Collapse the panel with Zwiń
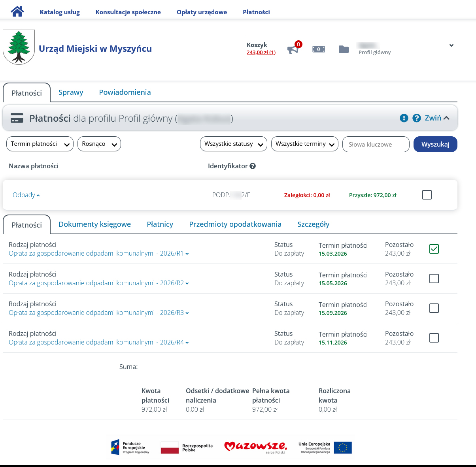Viewport: 476px width, 467px height. (437, 118)
